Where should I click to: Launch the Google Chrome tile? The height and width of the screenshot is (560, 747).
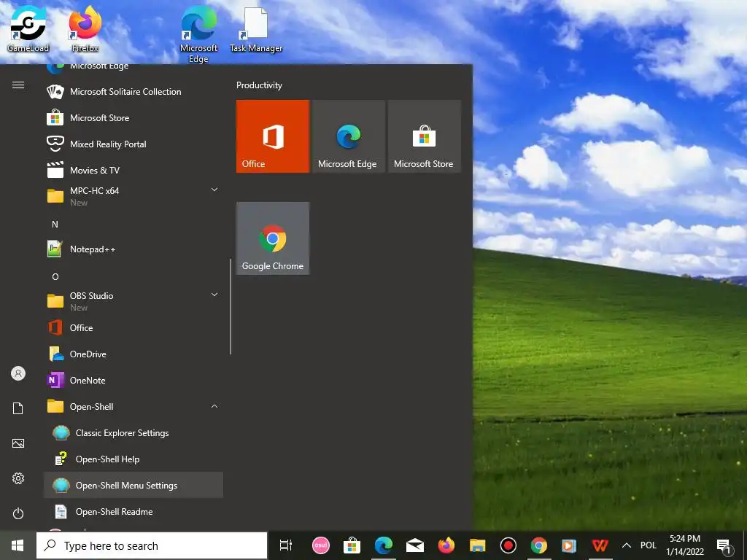273,238
